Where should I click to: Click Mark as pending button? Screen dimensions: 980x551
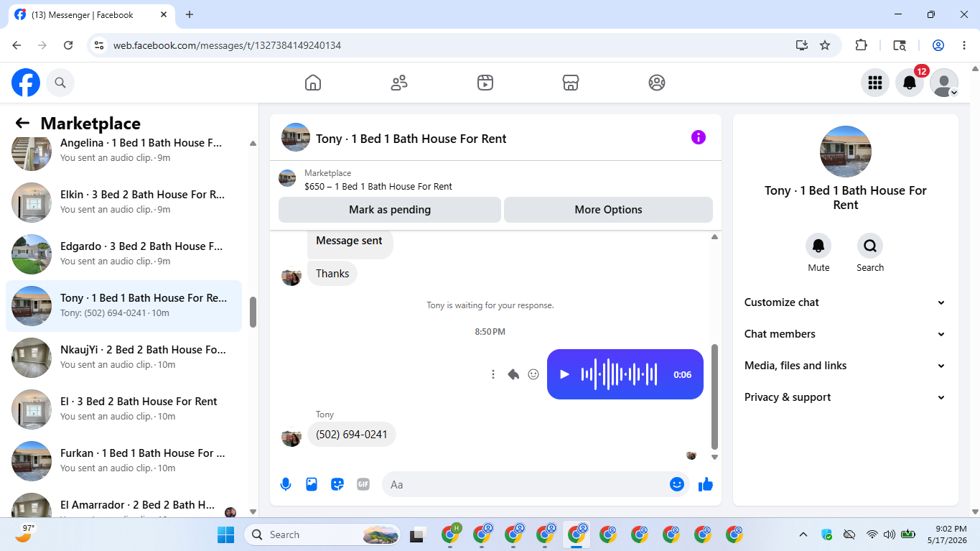click(390, 210)
